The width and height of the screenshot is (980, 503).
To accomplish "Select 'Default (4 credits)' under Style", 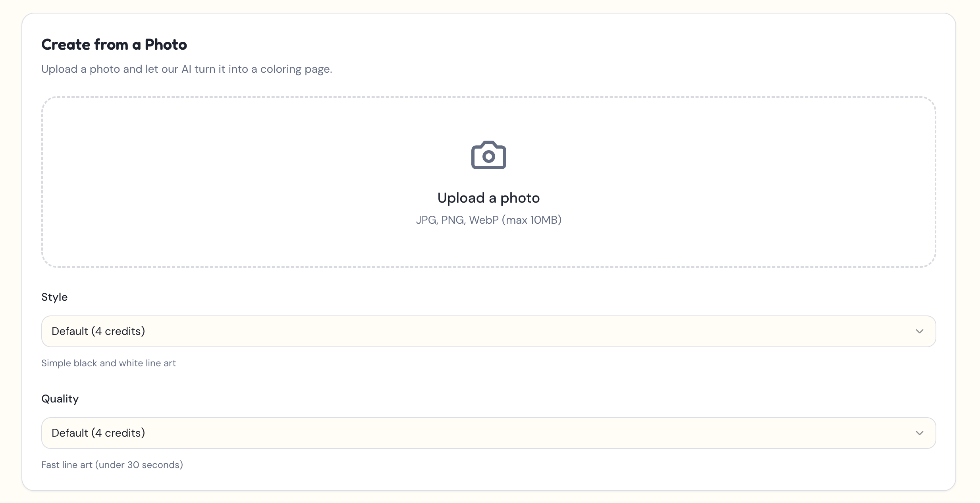I will tap(98, 331).
